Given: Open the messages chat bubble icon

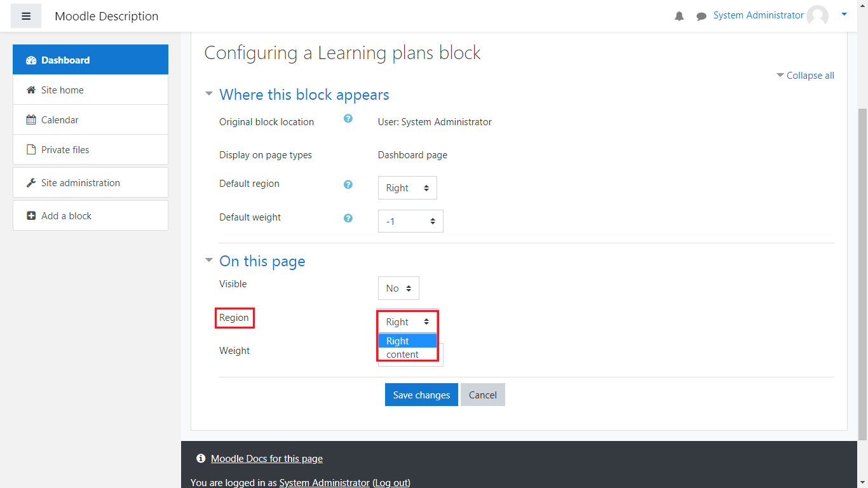Looking at the screenshot, I should (x=701, y=17).
